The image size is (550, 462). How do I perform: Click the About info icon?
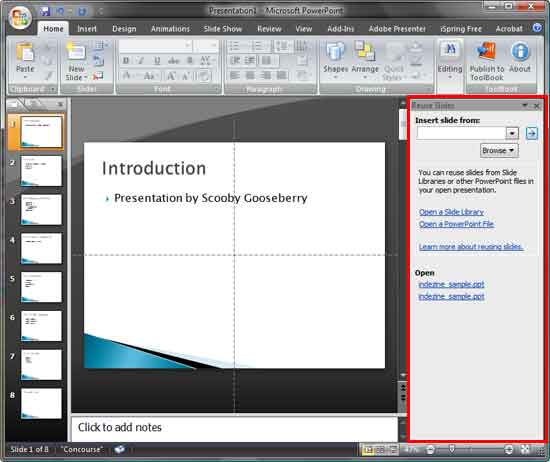point(520,52)
